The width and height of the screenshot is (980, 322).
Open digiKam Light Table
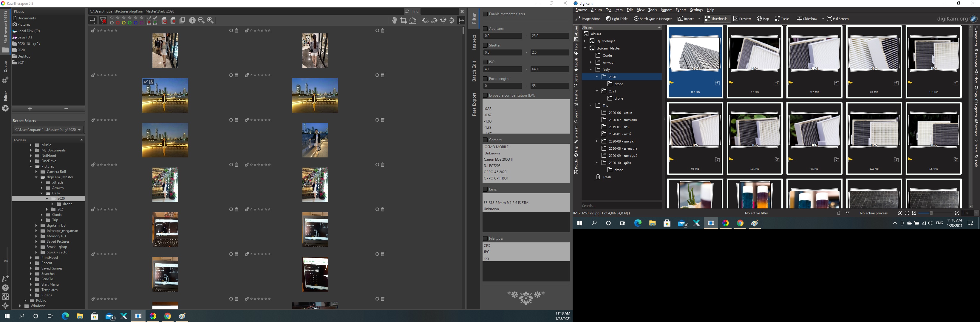[x=617, y=18]
